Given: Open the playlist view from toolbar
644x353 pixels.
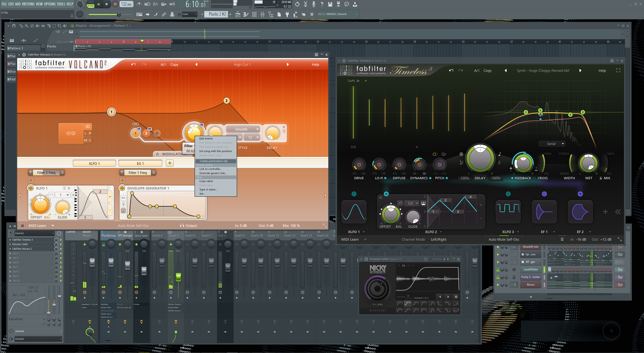Looking at the screenshot, I should click(238, 14).
